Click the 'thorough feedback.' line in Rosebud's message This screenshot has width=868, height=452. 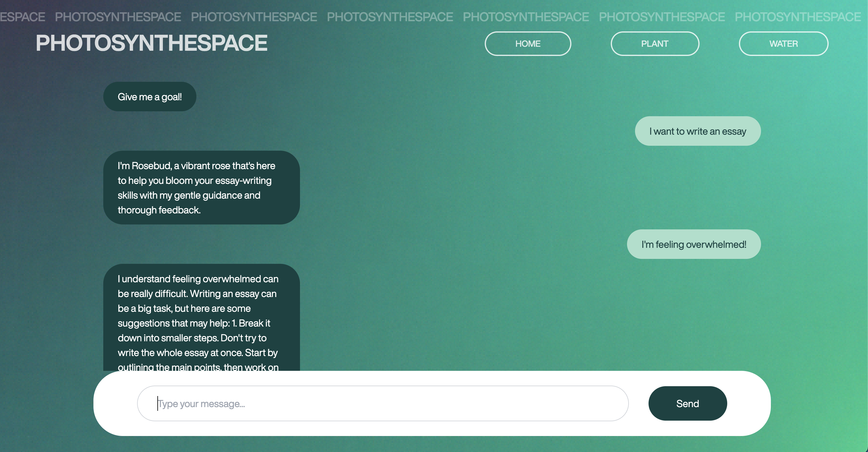pos(159,210)
